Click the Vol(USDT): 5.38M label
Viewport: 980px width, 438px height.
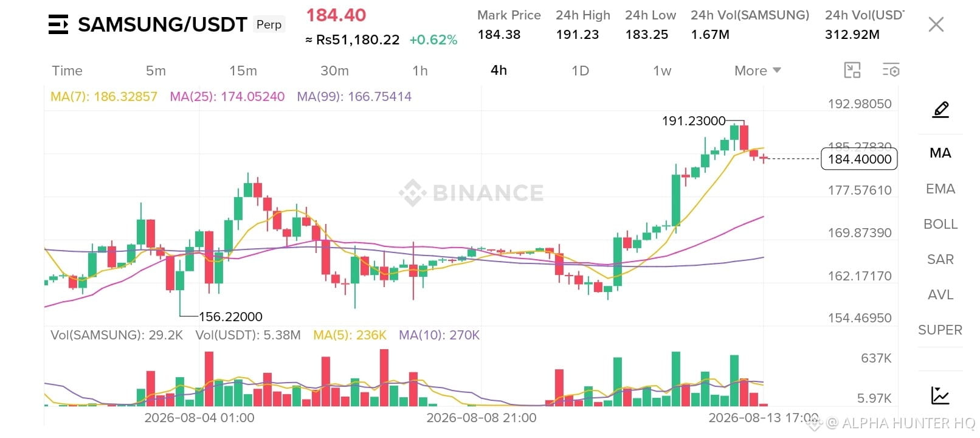248,335
